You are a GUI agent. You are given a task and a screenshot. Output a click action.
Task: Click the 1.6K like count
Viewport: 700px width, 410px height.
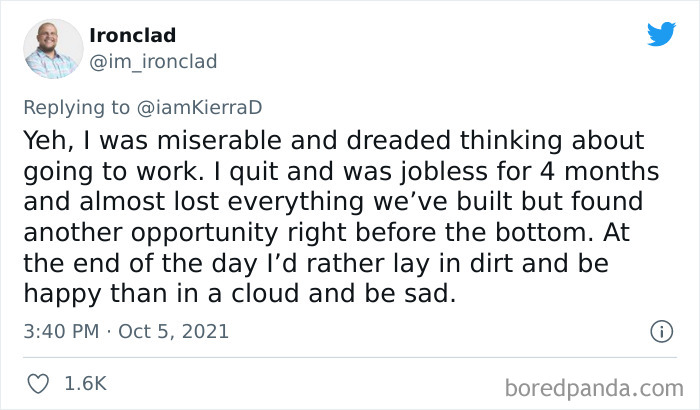[86, 383]
